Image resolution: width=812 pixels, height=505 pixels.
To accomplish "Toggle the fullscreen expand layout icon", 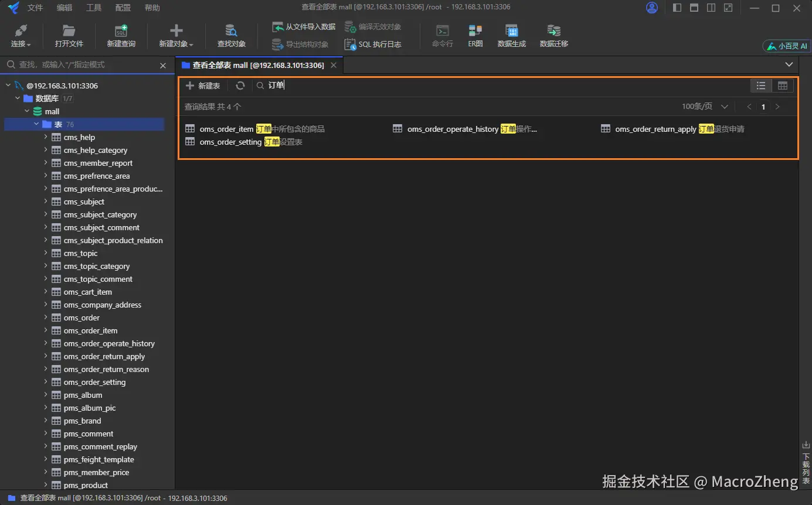I will [x=728, y=8].
